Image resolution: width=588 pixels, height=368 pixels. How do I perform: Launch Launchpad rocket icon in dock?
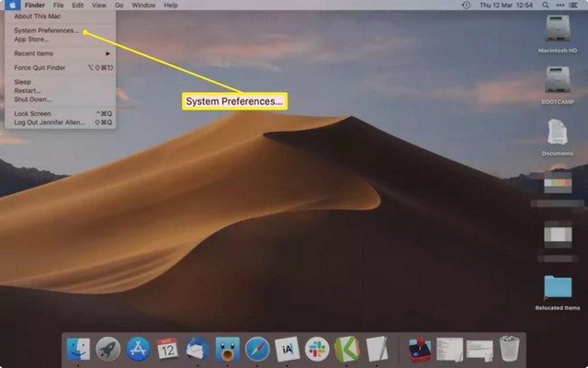click(108, 349)
